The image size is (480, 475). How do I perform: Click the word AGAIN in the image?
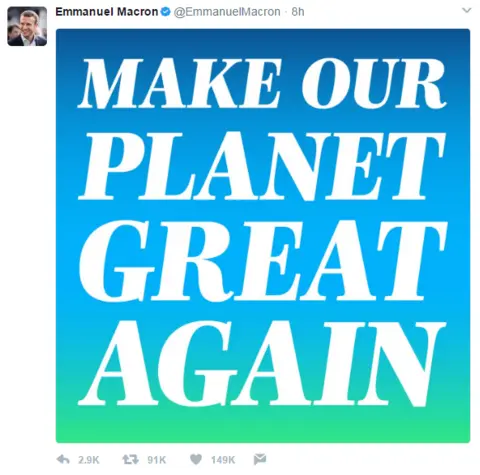(262, 364)
